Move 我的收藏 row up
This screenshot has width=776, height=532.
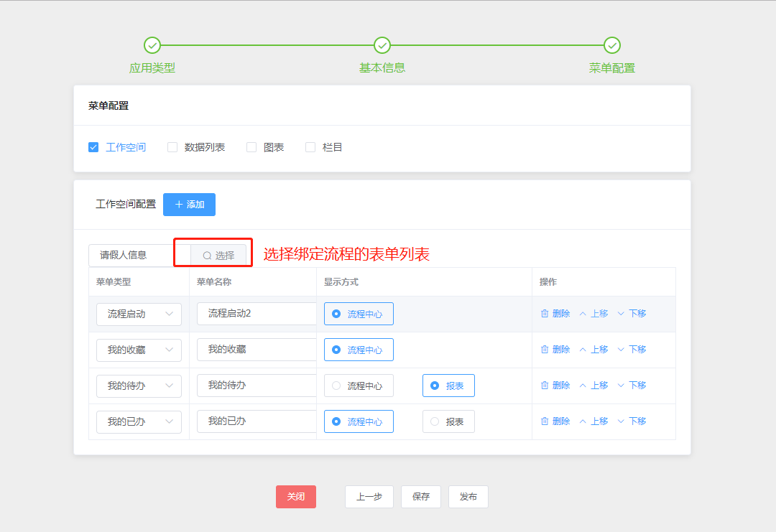coord(593,350)
